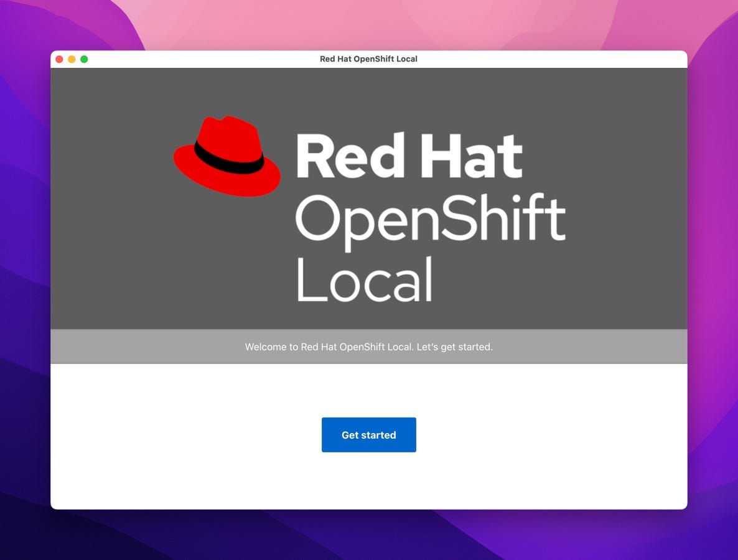Image resolution: width=738 pixels, height=560 pixels.
Task: Maximize the window with the green button
Action: tap(84, 59)
